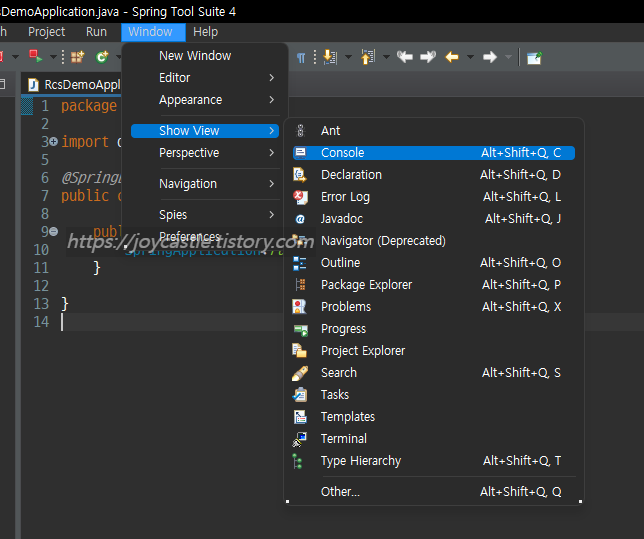Select Error Log in the Show View submenu
Screen dimensions: 644x539
434,197
